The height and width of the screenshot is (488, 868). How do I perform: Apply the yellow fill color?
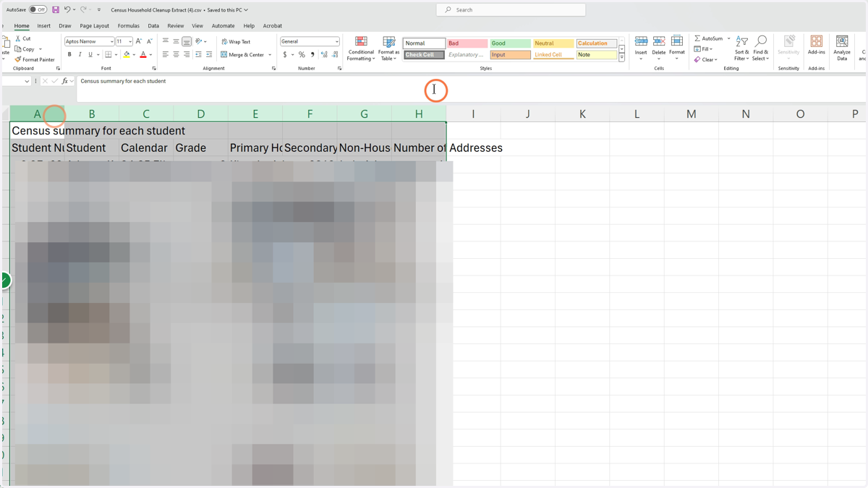pos(127,54)
